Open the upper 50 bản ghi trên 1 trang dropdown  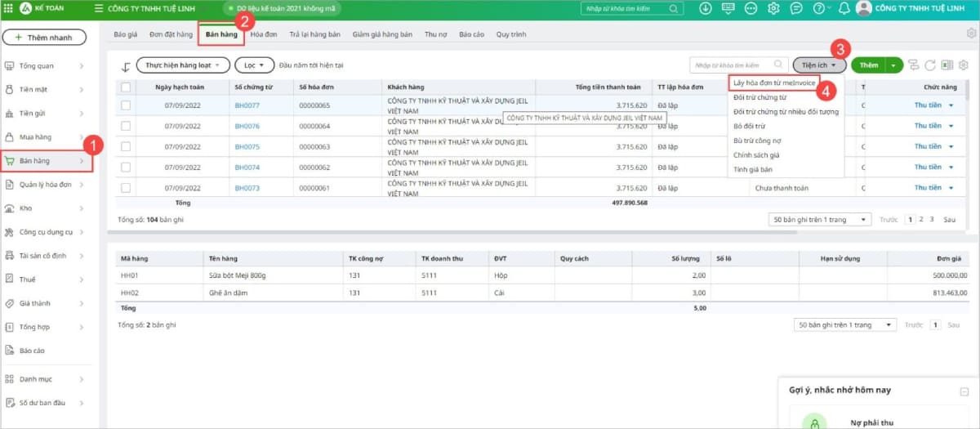pos(821,220)
